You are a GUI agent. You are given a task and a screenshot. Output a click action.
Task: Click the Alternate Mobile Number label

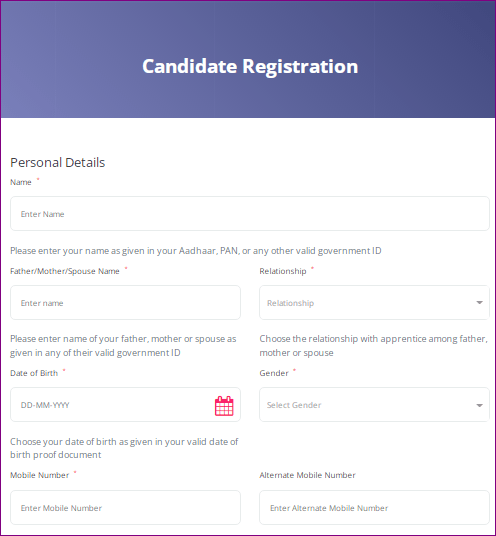(x=307, y=475)
